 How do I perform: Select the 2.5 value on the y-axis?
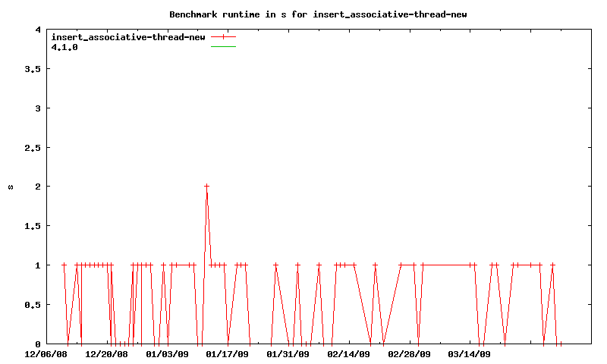33,147
